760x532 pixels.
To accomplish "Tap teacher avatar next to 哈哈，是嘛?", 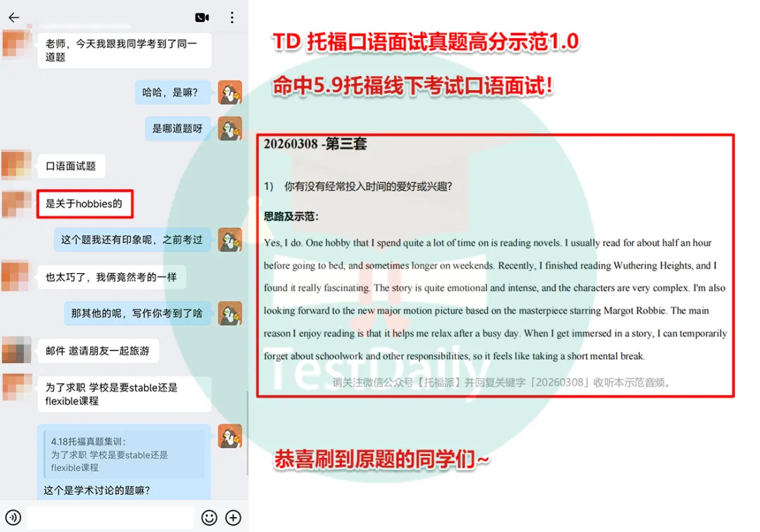I will tap(229, 93).
